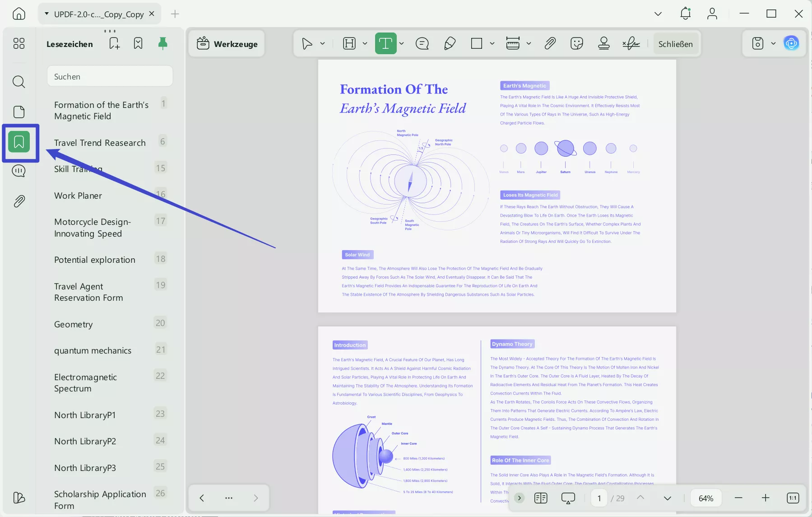812x517 pixels.
Task: Expand the save options dropdown arrow
Action: tap(773, 44)
